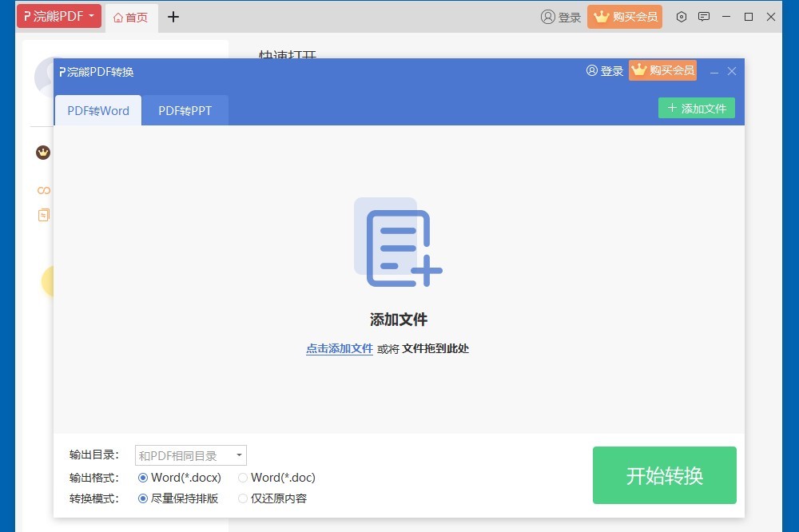
Task: Select Word(*.doc) output format
Action: click(x=243, y=478)
